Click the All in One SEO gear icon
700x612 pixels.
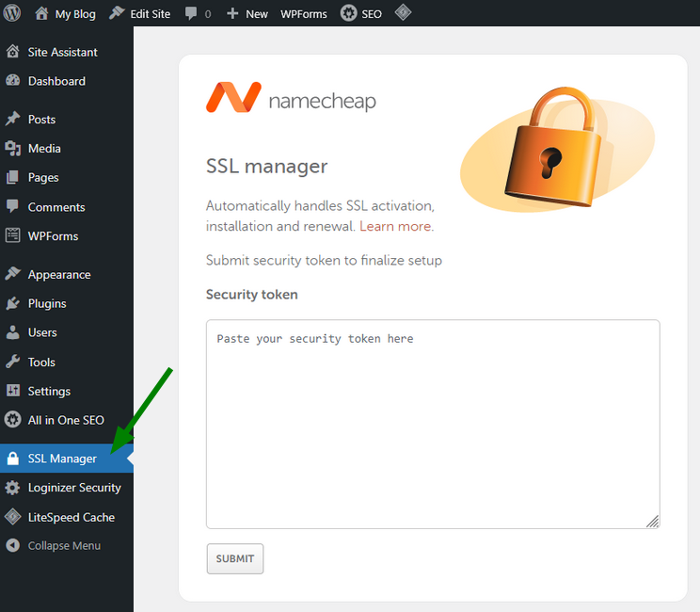pos(13,420)
